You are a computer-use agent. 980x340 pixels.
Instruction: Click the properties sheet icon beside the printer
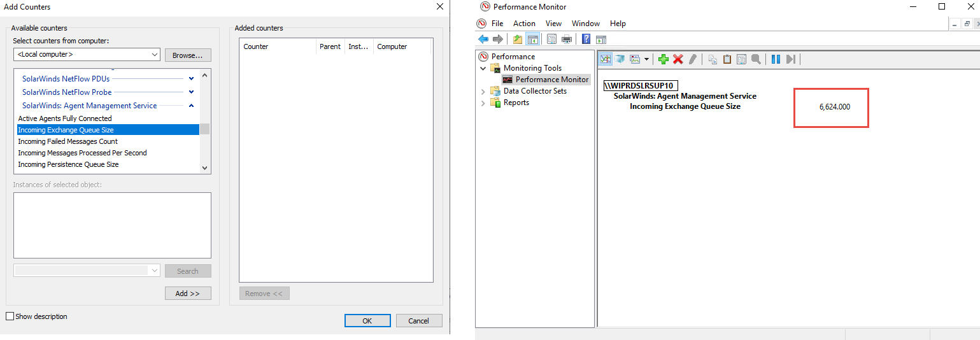click(x=551, y=39)
